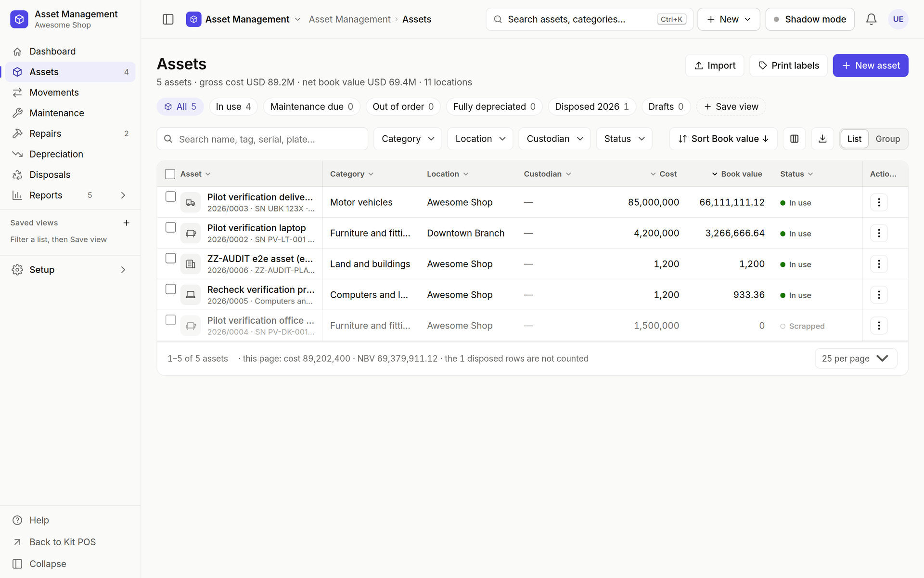The width and height of the screenshot is (924, 578).
Task: Open the Dashboard page
Action: click(70, 51)
